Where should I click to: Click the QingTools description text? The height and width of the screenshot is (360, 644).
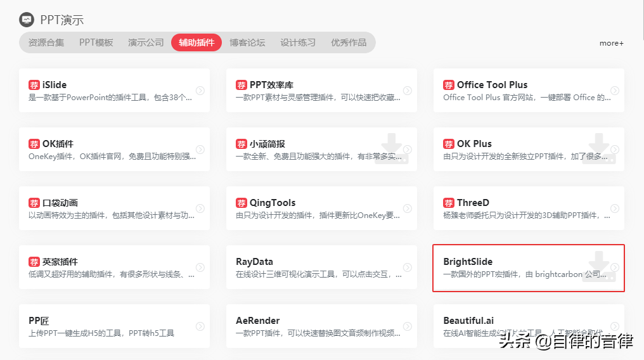[x=318, y=215]
